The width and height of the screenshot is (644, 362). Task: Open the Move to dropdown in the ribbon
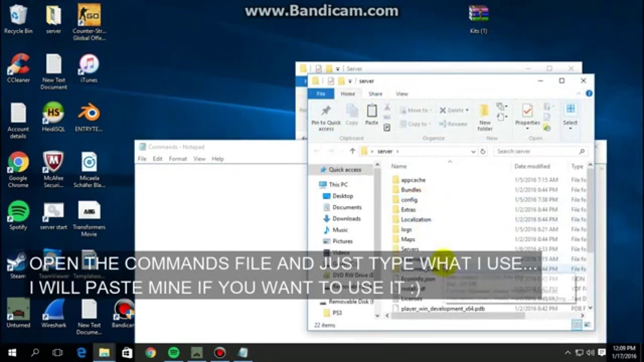tap(432, 110)
